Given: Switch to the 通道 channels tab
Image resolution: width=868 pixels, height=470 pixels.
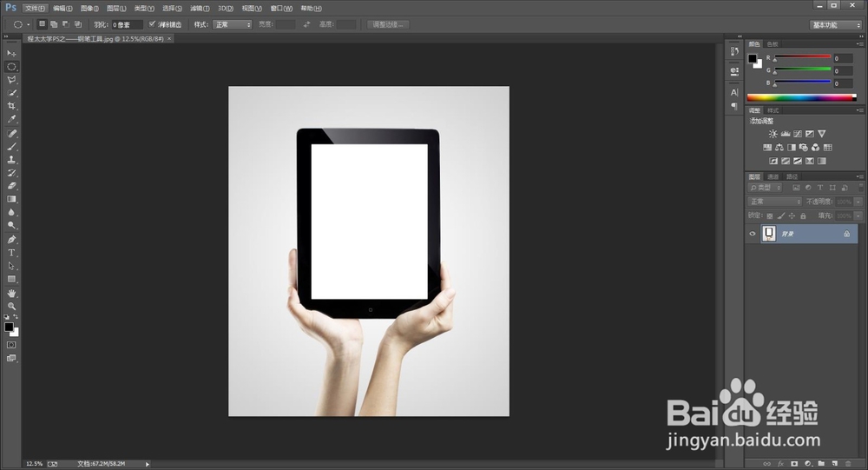Looking at the screenshot, I should coord(773,177).
